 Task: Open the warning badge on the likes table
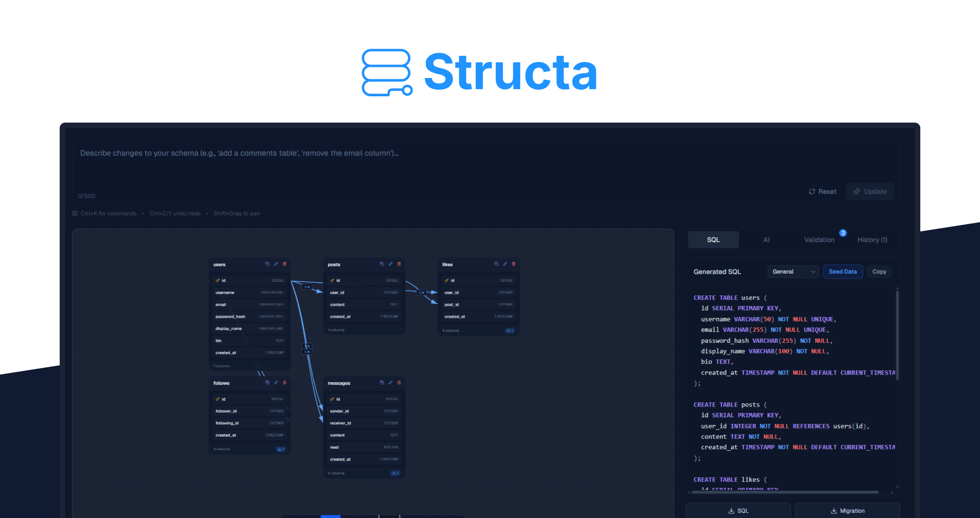pos(510,330)
